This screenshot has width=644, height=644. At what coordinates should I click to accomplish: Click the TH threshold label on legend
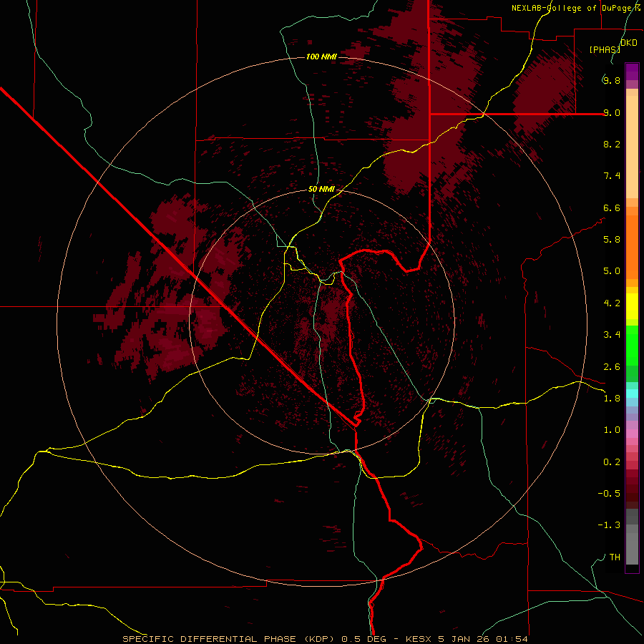pos(615,557)
